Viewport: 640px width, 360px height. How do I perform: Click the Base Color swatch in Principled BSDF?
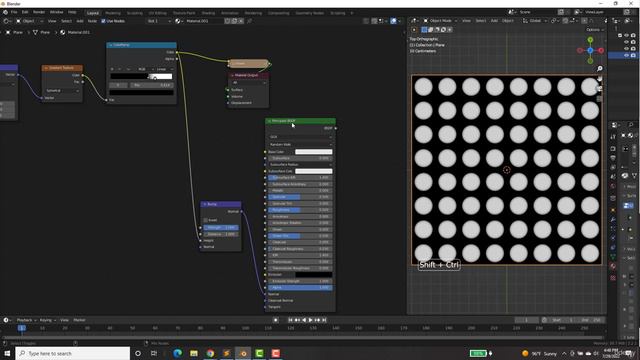[313, 152]
